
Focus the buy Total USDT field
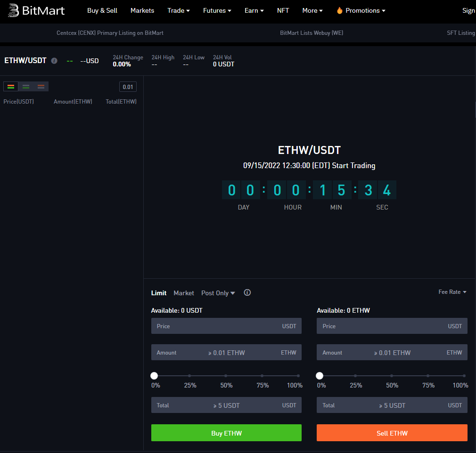click(227, 405)
